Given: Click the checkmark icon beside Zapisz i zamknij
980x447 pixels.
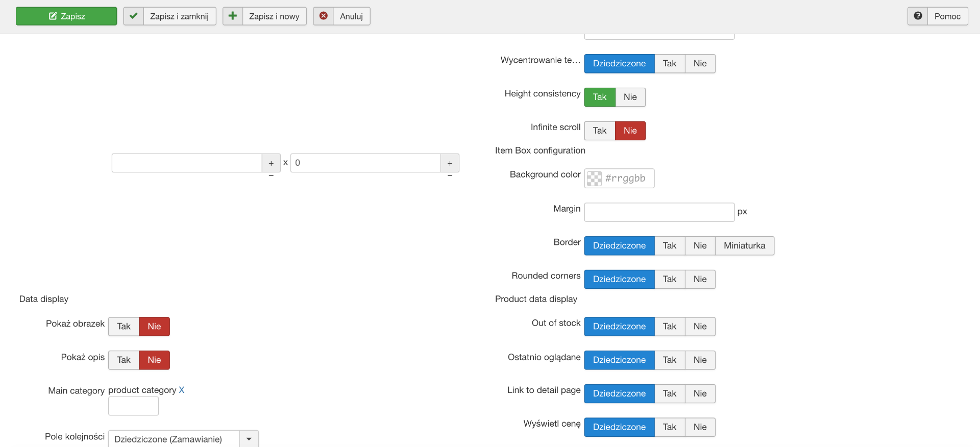Looking at the screenshot, I should click(x=133, y=16).
